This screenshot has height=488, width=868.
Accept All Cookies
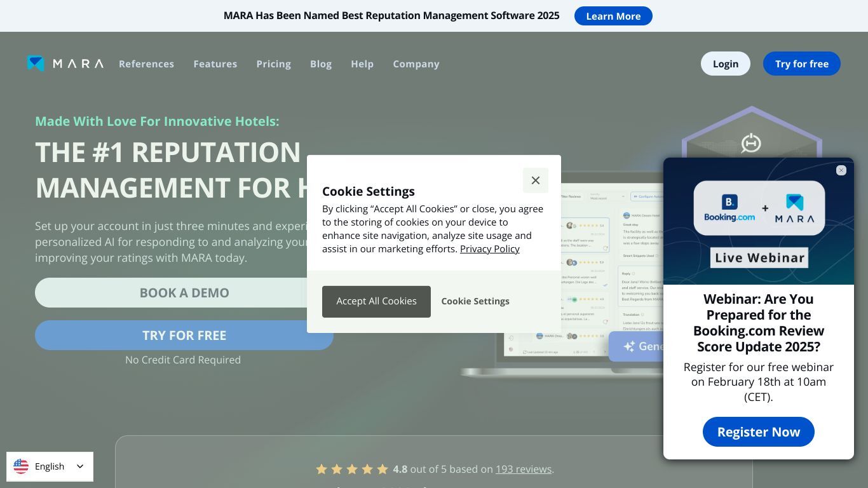pos(376,301)
